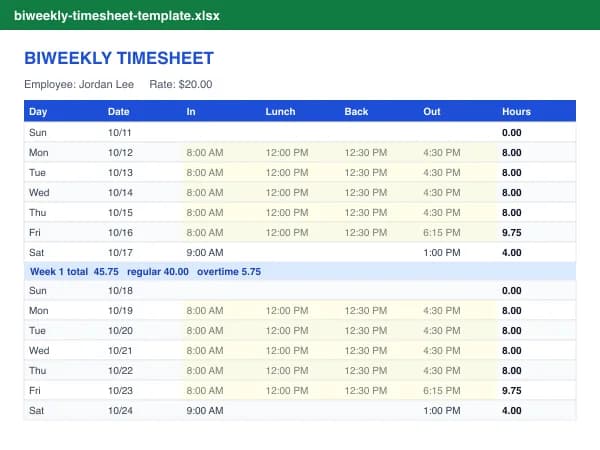Edit the 1:00 PM Out time on 10/24
This screenshot has height=450, width=600.
point(442,411)
